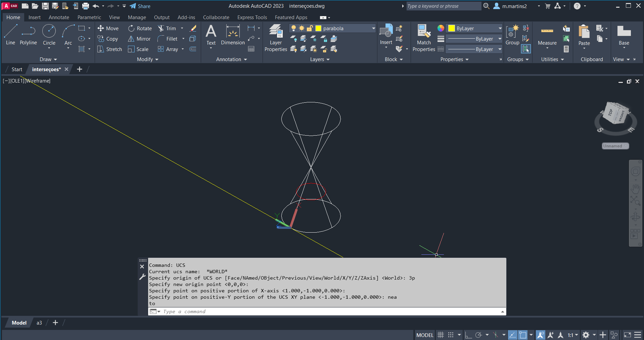This screenshot has height=340, width=644.
Task: Click the Start file tab
Action: [x=17, y=69]
